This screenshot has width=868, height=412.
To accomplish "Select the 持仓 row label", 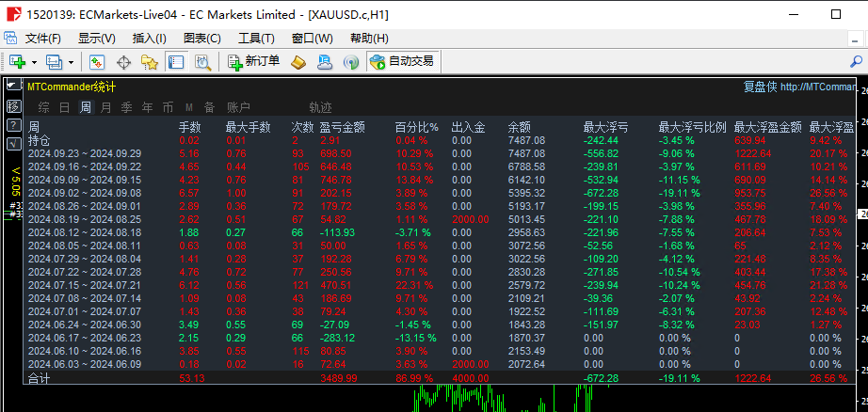I will pos(39,140).
